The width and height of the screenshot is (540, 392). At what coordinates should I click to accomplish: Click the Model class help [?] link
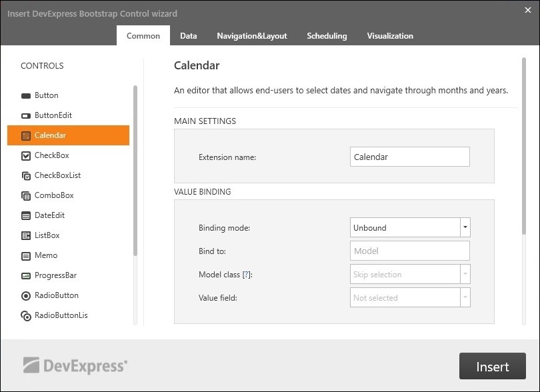(247, 275)
